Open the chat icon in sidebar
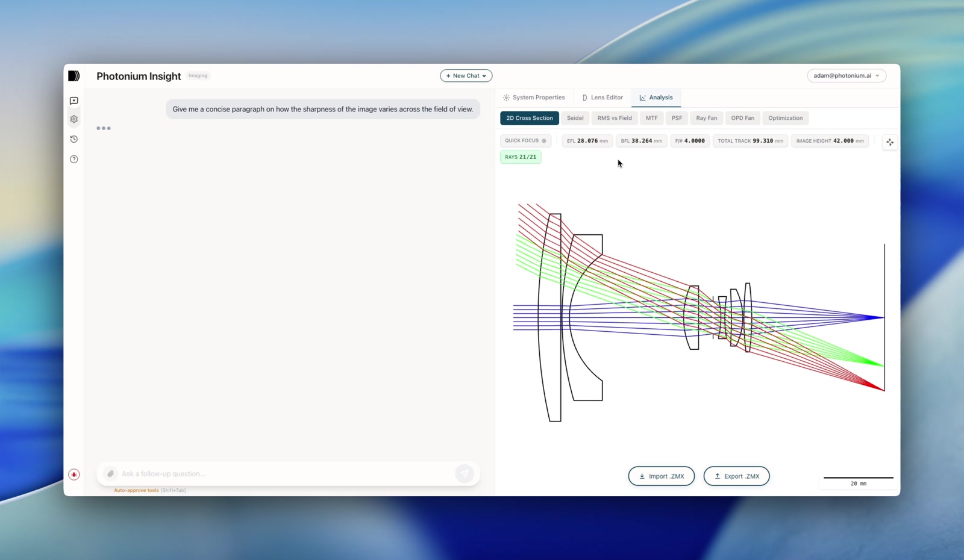This screenshot has width=964, height=560. (x=74, y=101)
